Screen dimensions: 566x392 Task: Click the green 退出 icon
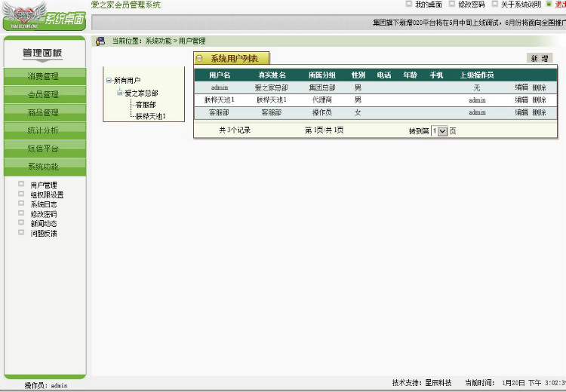click(x=549, y=4)
